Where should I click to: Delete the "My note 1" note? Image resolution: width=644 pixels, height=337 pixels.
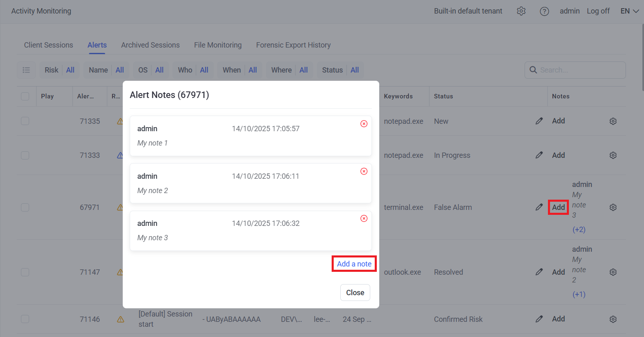point(364,124)
